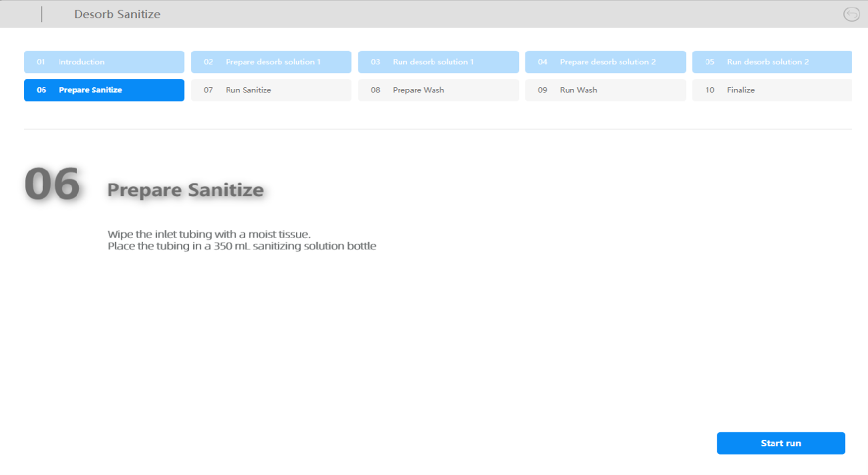868x475 pixels.
Task: Click the large 06 step number
Action: coord(52,184)
